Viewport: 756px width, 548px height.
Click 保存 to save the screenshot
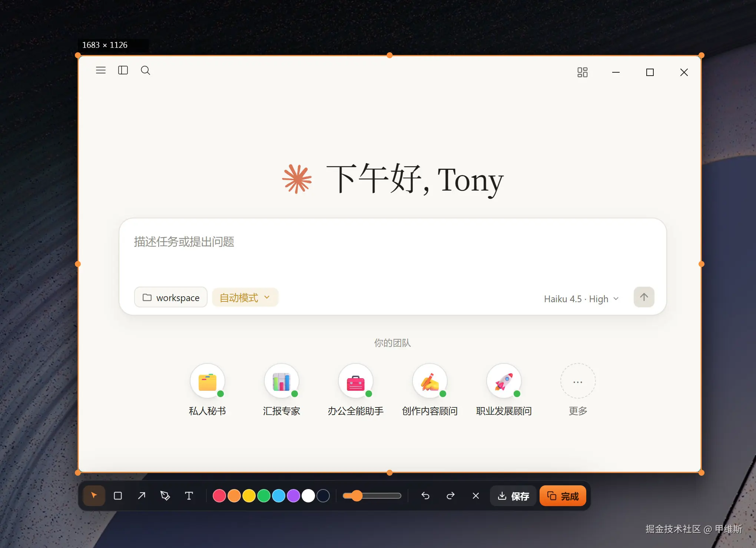[x=513, y=496]
